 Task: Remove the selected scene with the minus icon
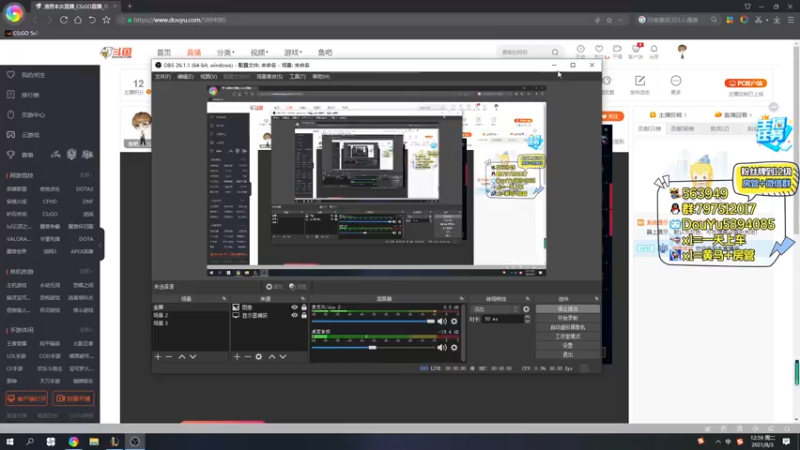[x=169, y=357]
